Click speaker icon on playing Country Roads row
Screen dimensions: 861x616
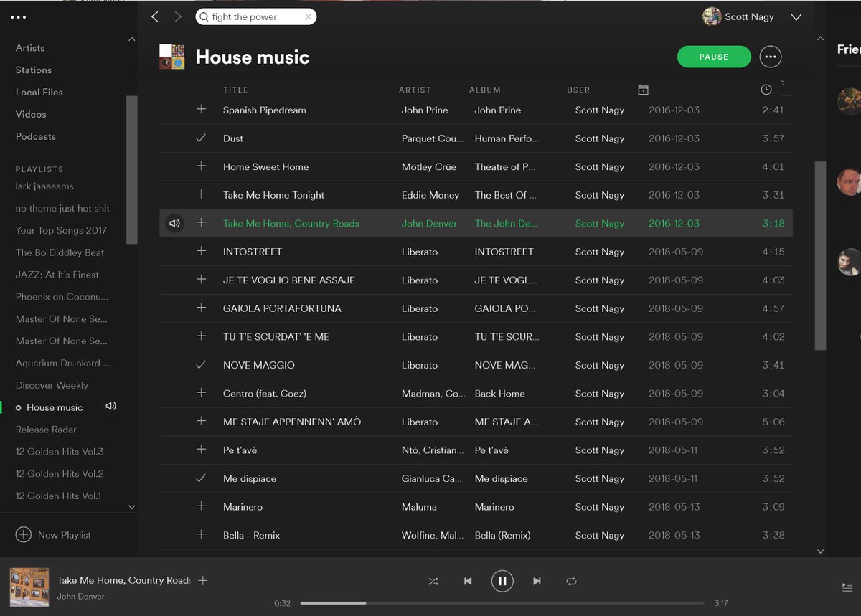(x=174, y=224)
